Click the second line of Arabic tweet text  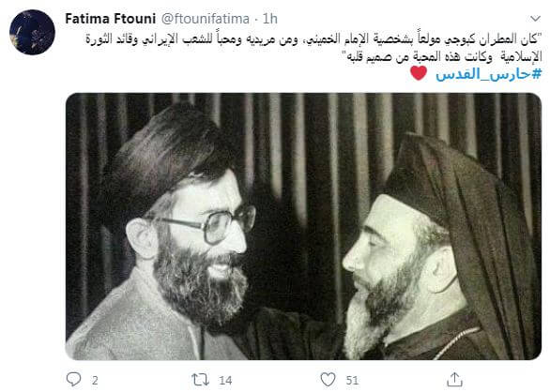click(x=442, y=56)
